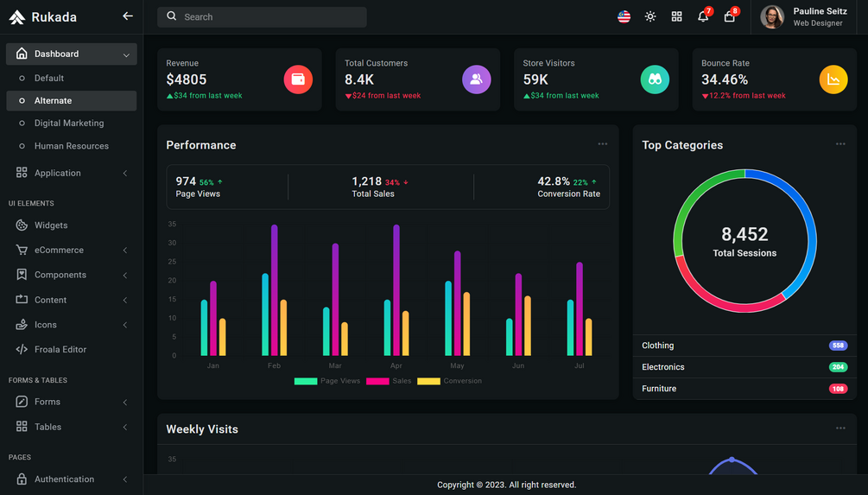The image size is (868, 495).
Task: Expand the eCommerce sidebar menu
Action: pyautogui.click(x=72, y=250)
